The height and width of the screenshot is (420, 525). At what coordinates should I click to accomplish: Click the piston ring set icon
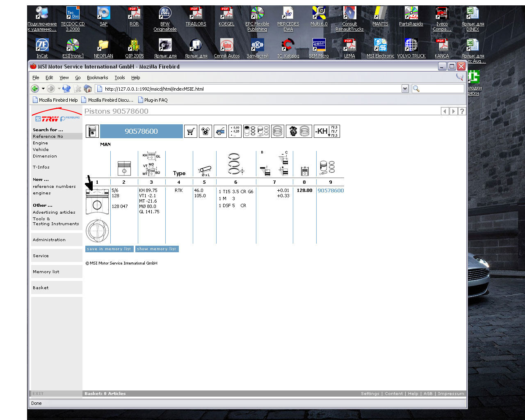(x=278, y=131)
